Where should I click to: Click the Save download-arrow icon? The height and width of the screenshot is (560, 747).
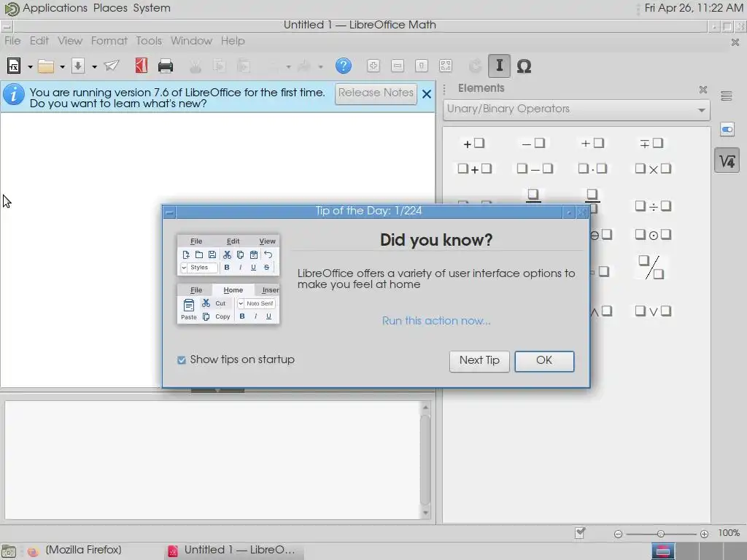[78, 66]
